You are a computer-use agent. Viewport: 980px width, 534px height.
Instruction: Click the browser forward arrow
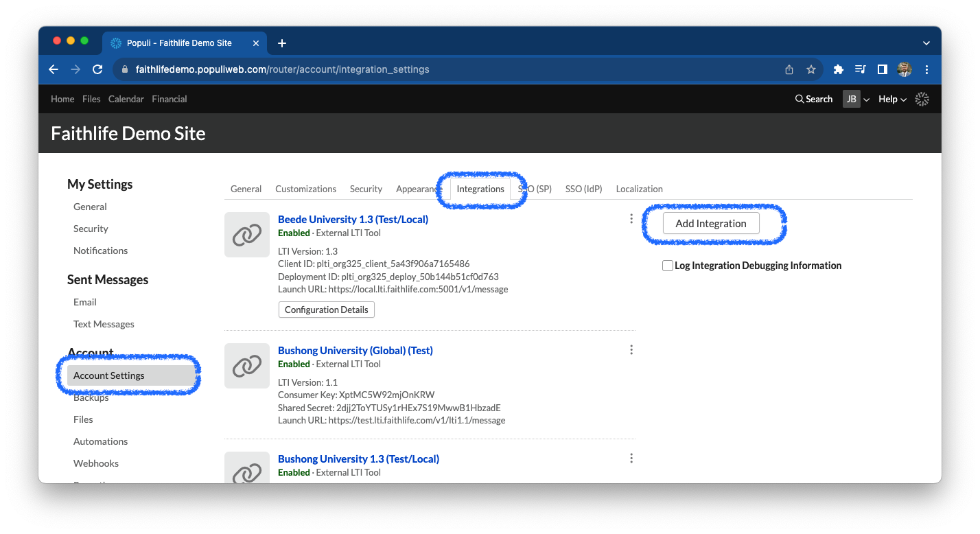pos(75,69)
